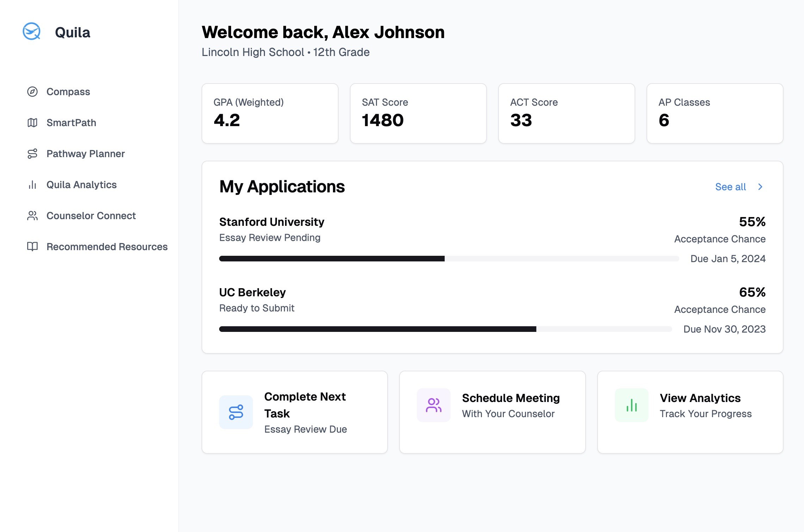Screen dimensions: 804x532
Task: Navigate to Recommended Resources
Action: pyautogui.click(x=107, y=247)
